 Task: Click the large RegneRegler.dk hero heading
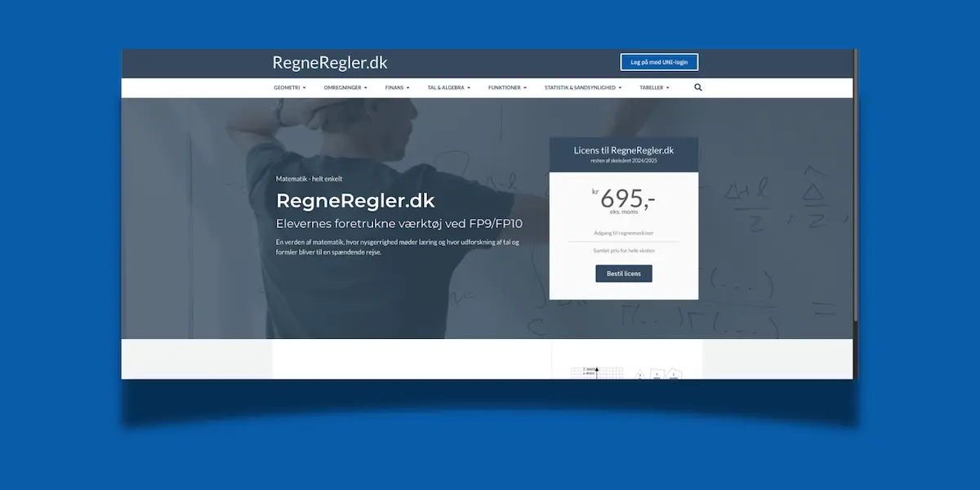355,201
